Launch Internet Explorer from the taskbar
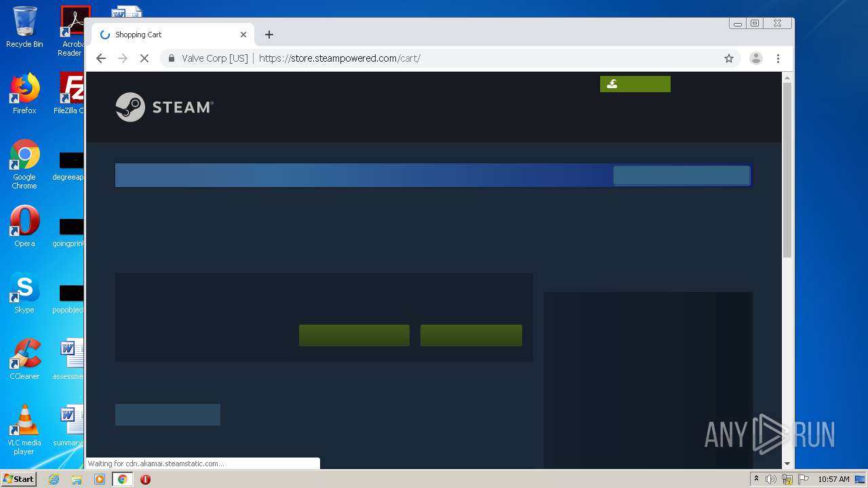The height and width of the screenshot is (488, 868). tap(54, 479)
